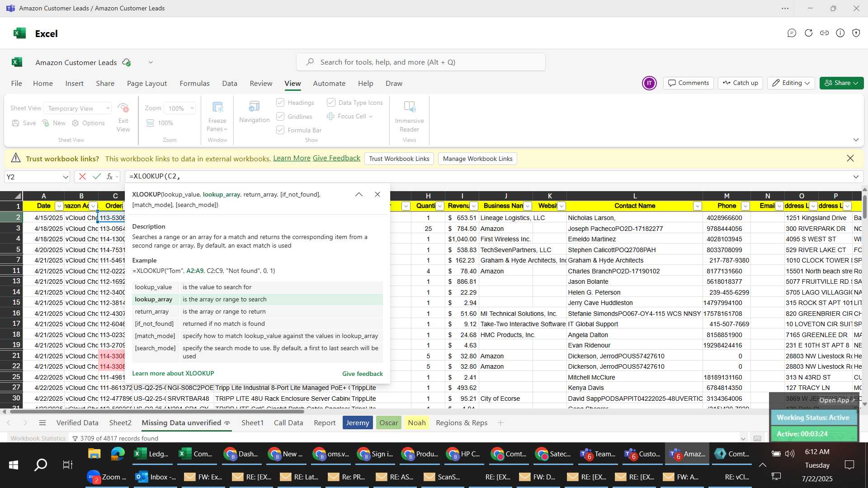Open the Revenue column filter dropdown
Image resolution: width=868 pixels, height=488 pixels.
[474, 206]
